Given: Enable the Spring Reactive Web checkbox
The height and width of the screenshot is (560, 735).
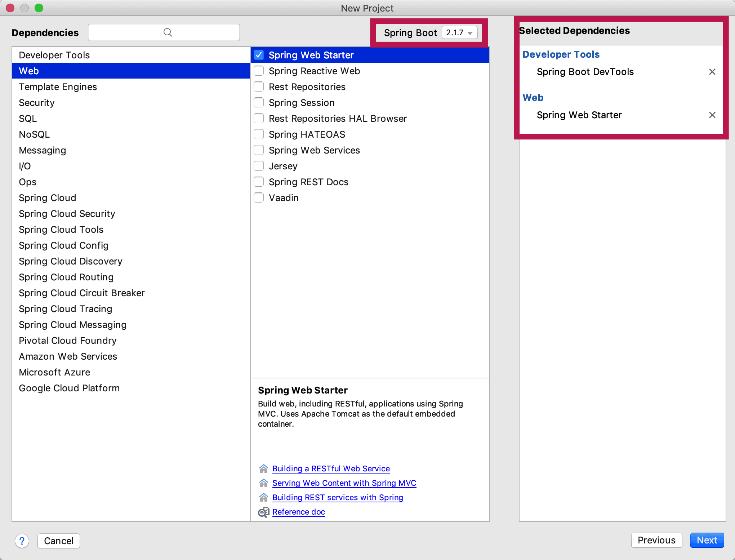Looking at the screenshot, I should (259, 71).
